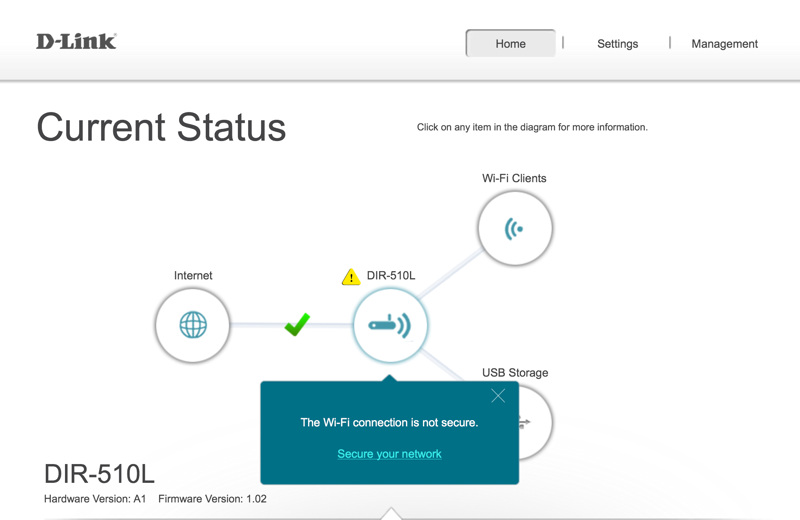Click 'The Wi-Fi connection is not secure.' message
The image size is (800, 520).
389,423
